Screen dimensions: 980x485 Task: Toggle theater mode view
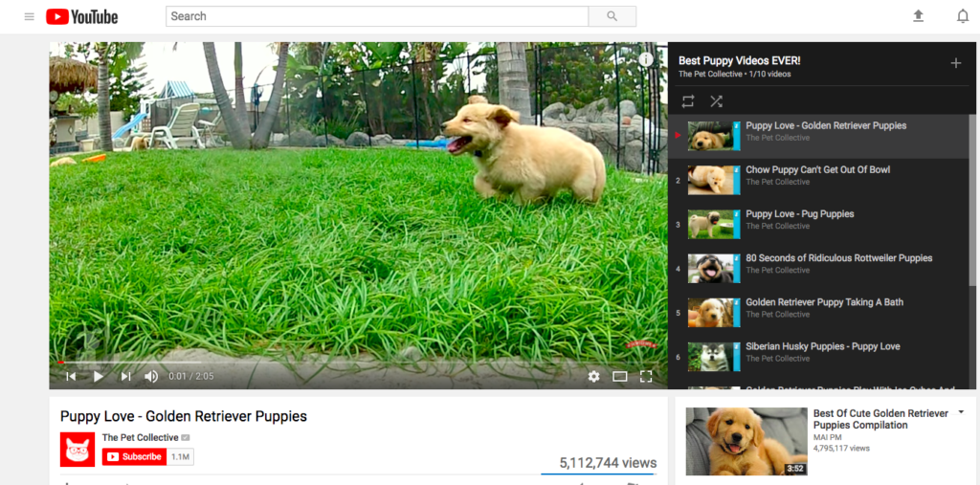pyautogui.click(x=619, y=376)
